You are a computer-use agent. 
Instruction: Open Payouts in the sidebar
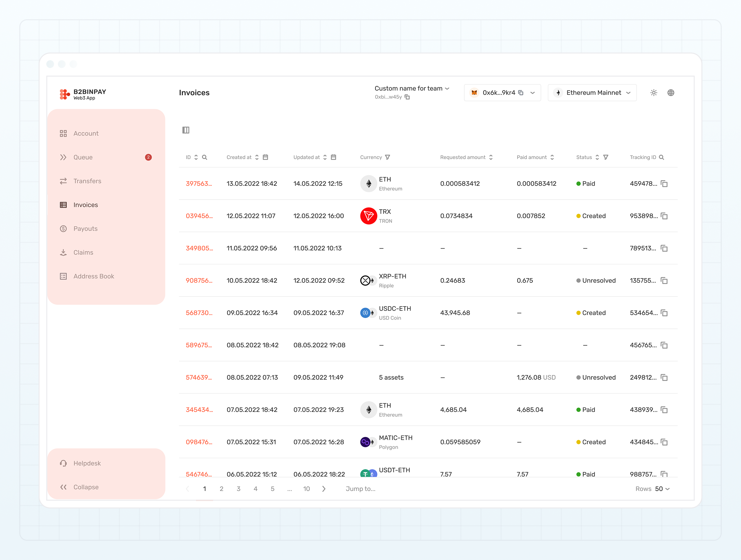click(86, 229)
